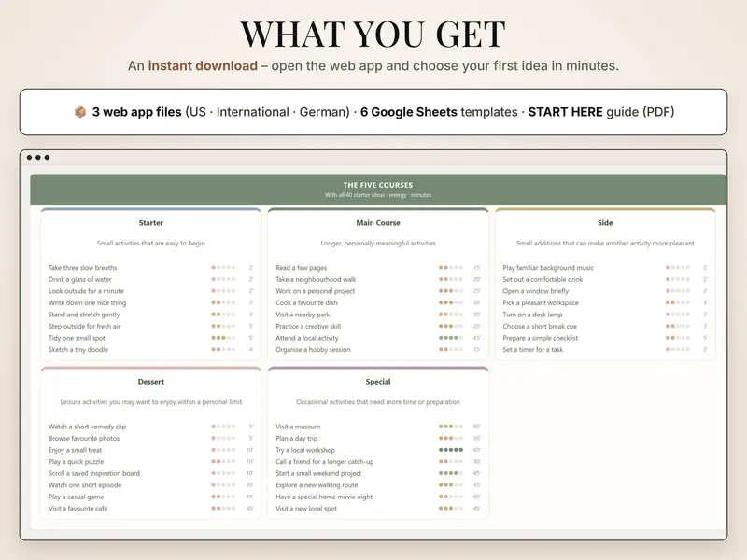Select 'Visit a favourite café' row
This screenshot has width=747, height=560.
[x=151, y=509]
